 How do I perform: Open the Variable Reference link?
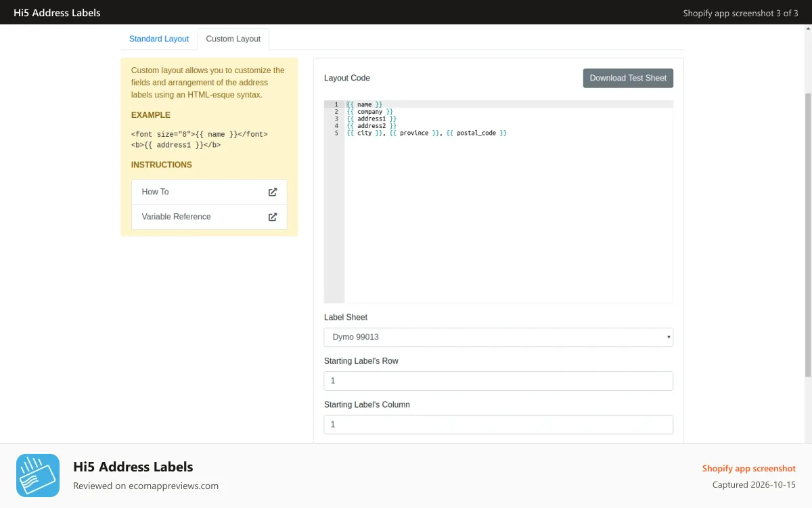[x=209, y=217]
